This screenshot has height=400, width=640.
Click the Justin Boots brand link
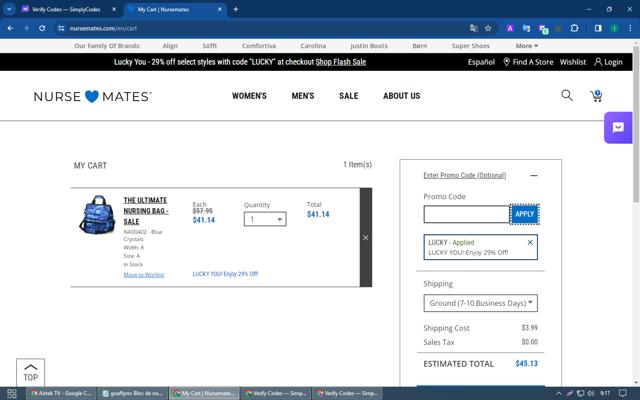(369, 46)
